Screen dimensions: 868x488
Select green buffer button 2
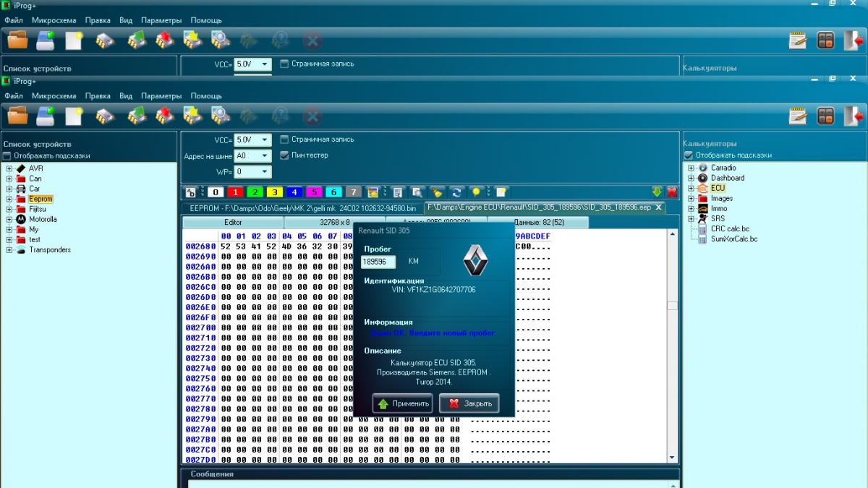[254, 192]
